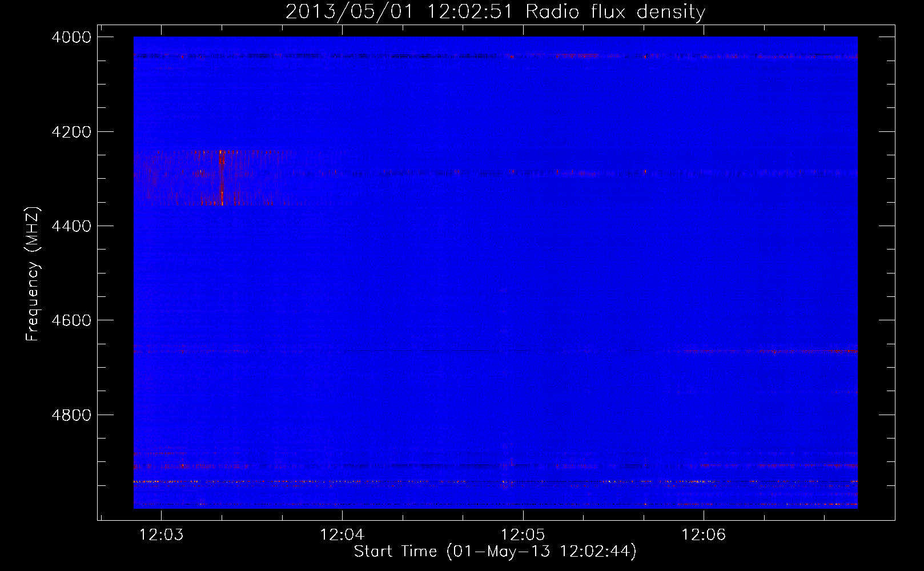Select the 'Frequency (MHZ)' y-axis label
The width and height of the screenshot is (924, 571).
33,274
